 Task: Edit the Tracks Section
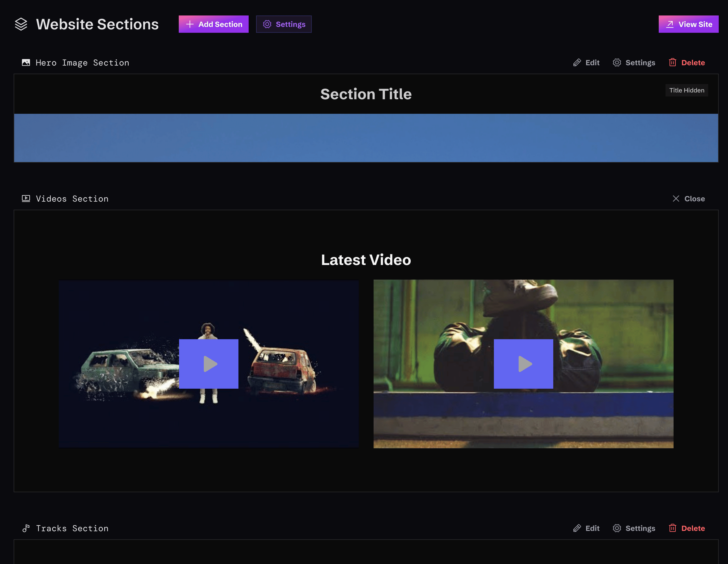pyautogui.click(x=586, y=528)
